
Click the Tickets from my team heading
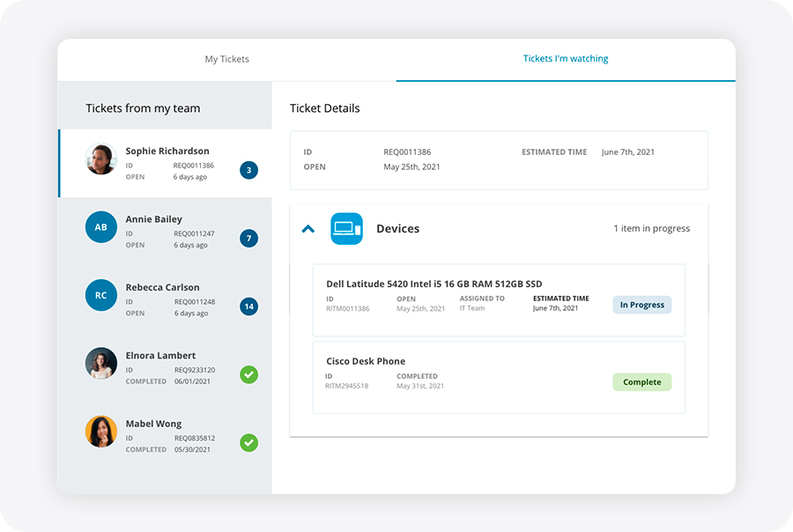coord(143,108)
